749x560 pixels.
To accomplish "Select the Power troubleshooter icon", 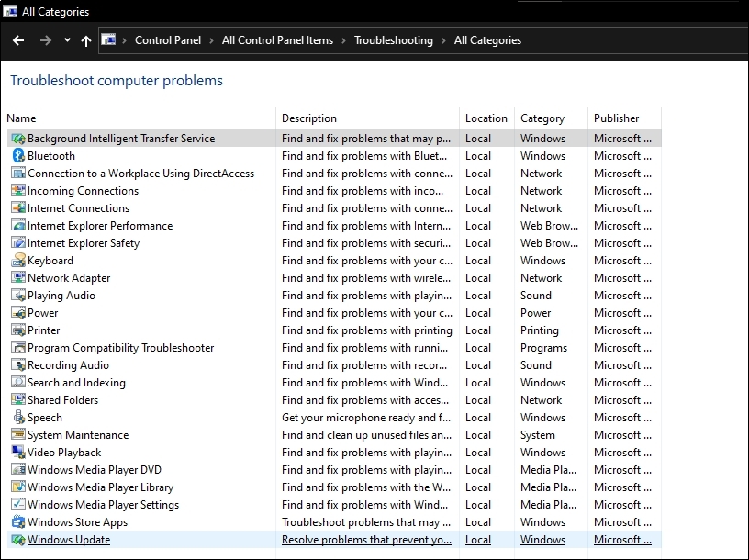I will click(x=17, y=313).
